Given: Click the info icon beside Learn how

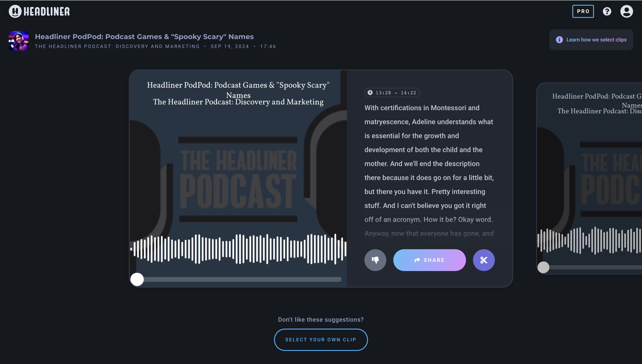Looking at the screenshot, I should click(x=559, y=40).
